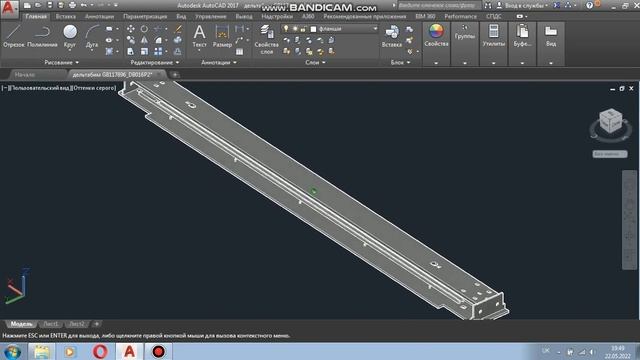Add a new layout with plus button

pos(96,324)
